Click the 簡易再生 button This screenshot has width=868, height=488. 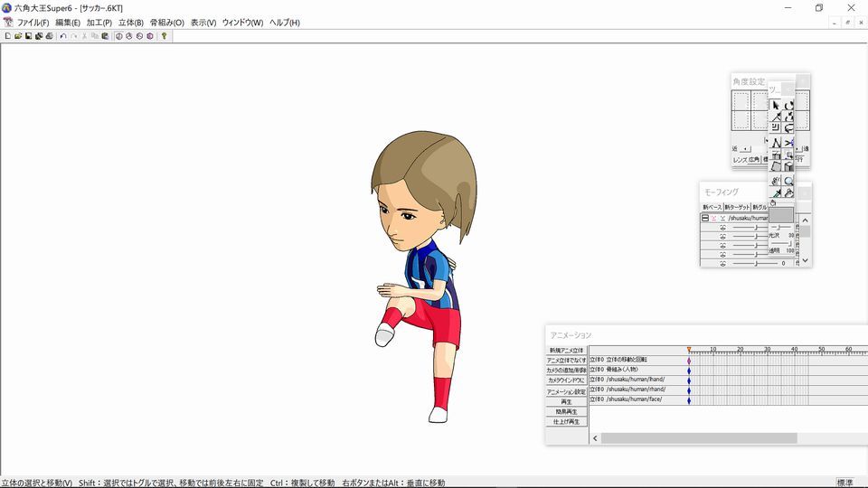click(x=566, y=412)
